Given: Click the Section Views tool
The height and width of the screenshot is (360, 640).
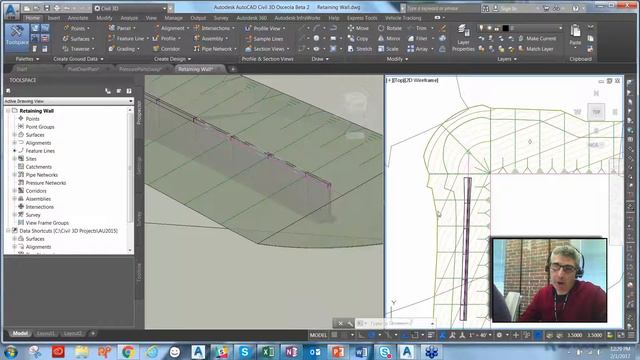Looking at the screenshot, I should click(x=266, y=49).
